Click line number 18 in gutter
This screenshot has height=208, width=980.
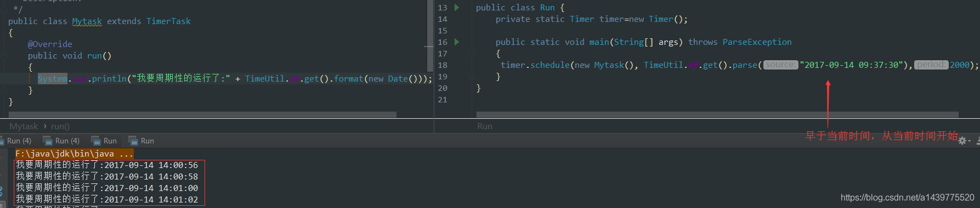(443, 65)
